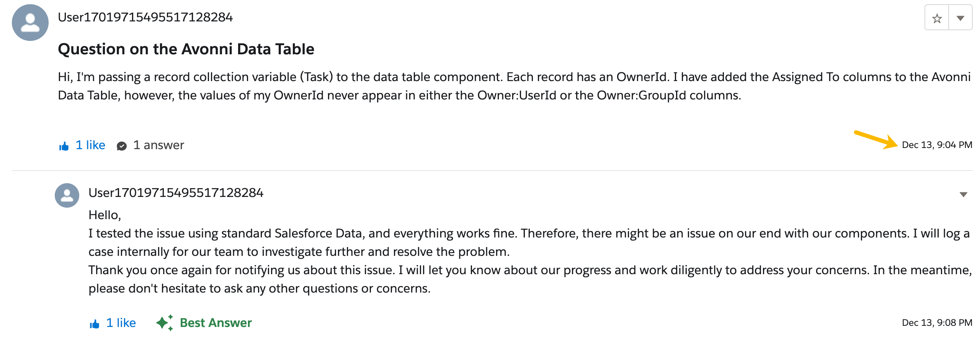Image resolution: width=980 pixels, height=348 pixels.
Task: Click the Dec 13, 9:08 PM timestamp
Action: [937, 323]
